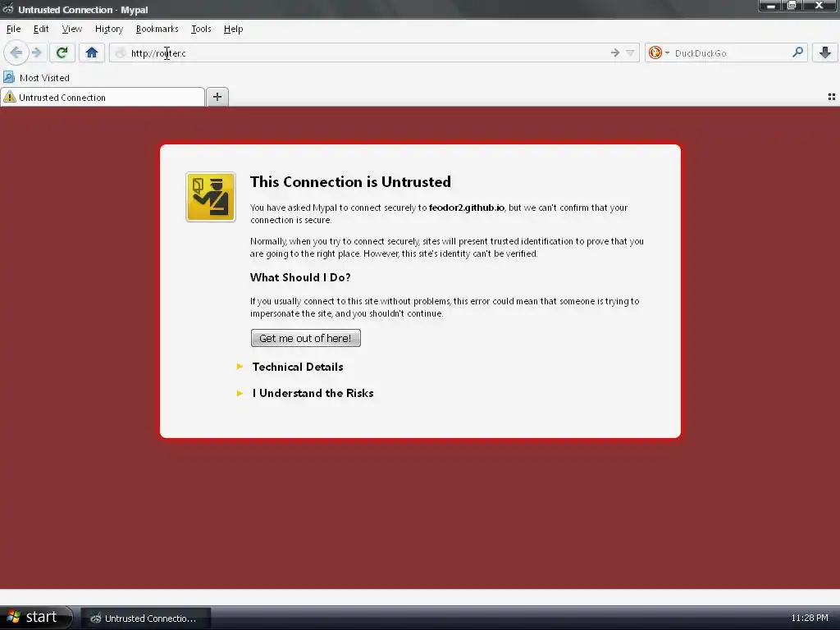Open the Tools menu

(202, 29)
